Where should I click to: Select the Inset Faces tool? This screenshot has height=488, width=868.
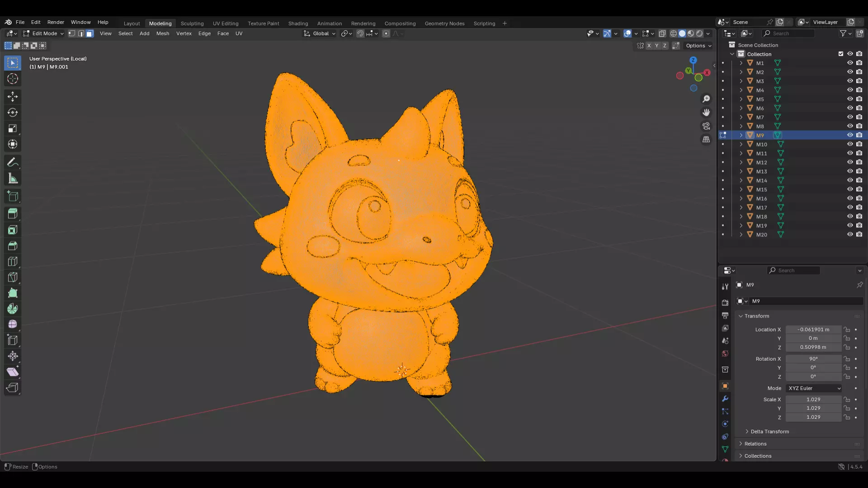[x=13, y=230]
